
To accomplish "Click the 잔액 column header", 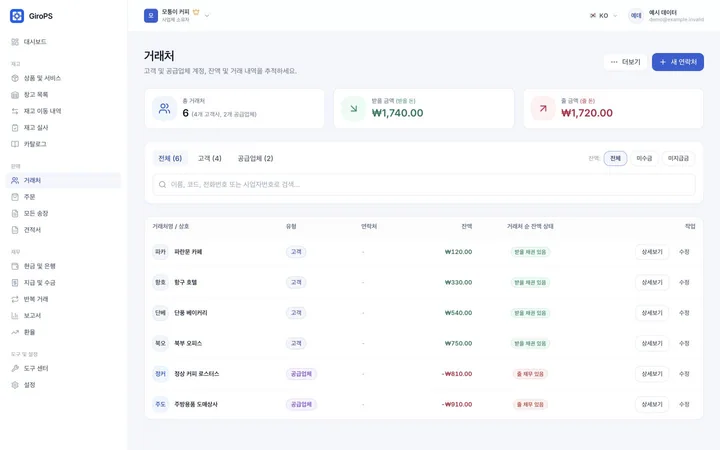I will pos(467,226).
